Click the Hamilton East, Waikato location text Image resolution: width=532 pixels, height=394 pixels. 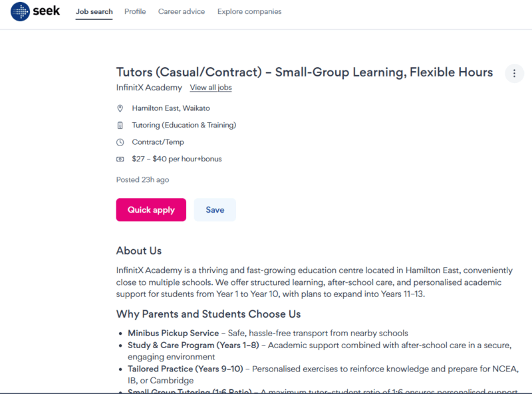(171, 108)
